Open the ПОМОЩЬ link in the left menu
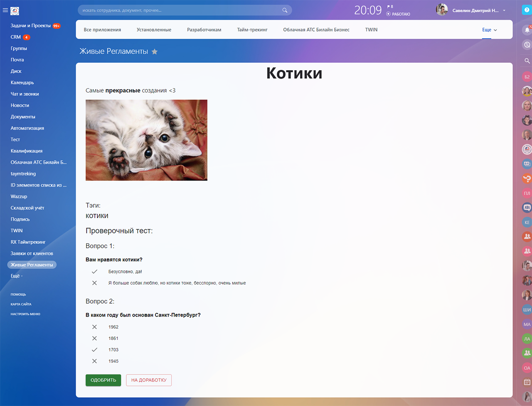 click(x=18, y=295)
